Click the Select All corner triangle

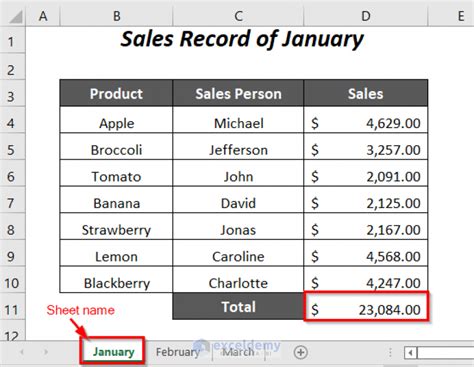click(15, 17)
